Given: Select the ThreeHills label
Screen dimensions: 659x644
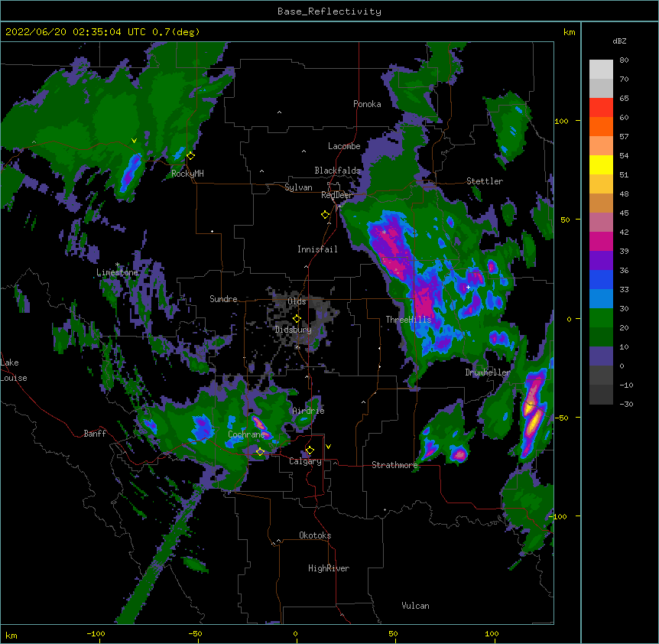Looking at the screenshot, I should point(408,320).
